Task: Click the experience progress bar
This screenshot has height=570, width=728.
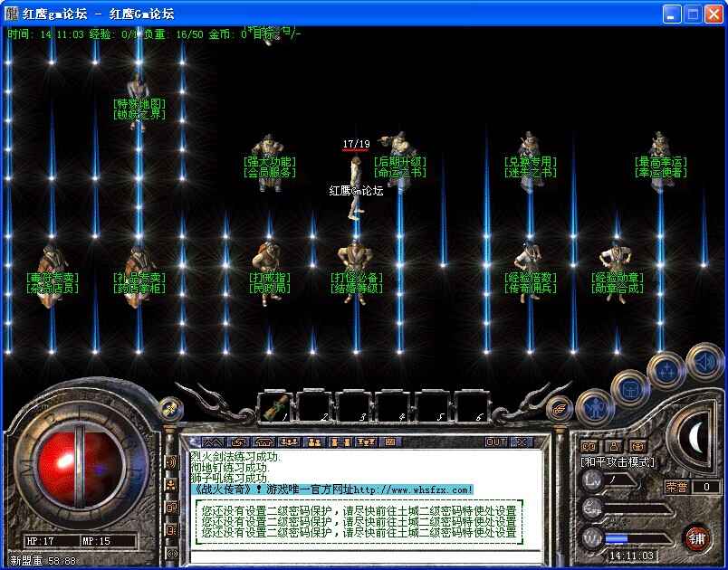Action: [x=637, y=509]
